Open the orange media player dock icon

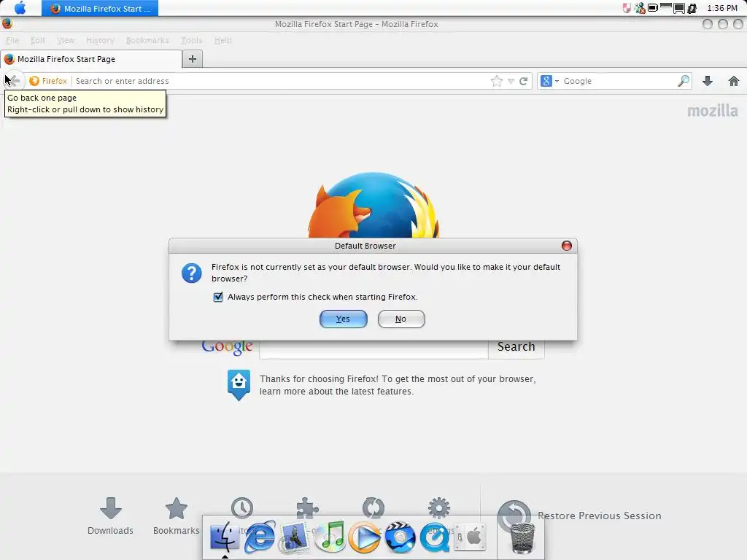365,537
